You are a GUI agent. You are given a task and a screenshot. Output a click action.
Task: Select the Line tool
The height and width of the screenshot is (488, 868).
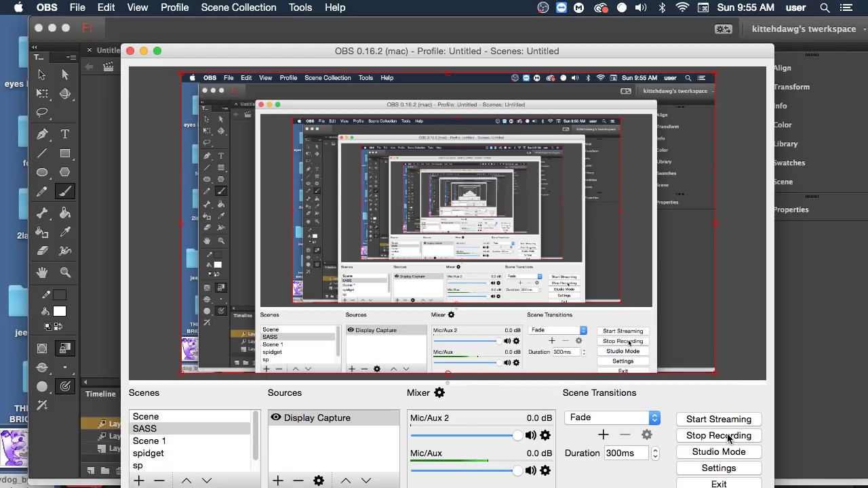coord(42,153)
